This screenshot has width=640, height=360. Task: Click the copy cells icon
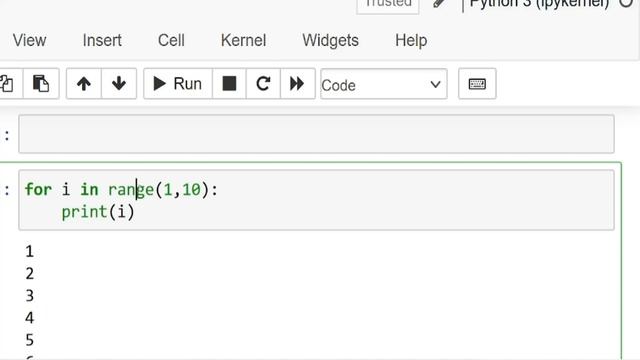pyautogui.click(x=7, y=84)
